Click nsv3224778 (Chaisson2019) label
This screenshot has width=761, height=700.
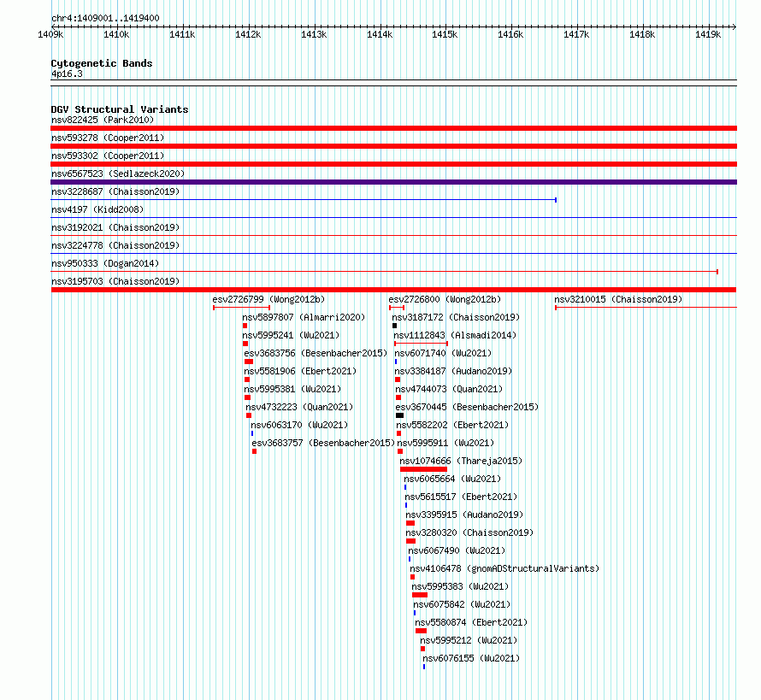pos(115,245)
